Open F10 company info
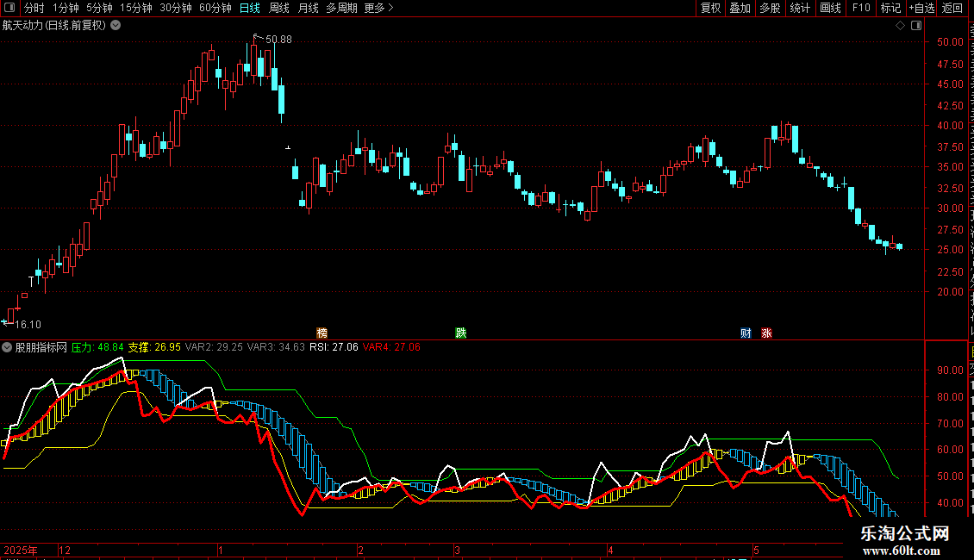This screenshot has height=560, width=974. pos(861,8)
